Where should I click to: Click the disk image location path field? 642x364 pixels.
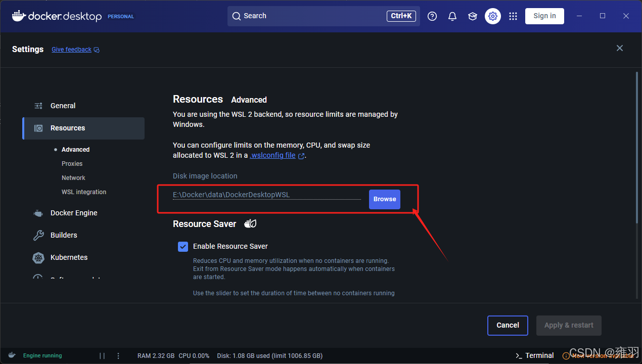267,195
